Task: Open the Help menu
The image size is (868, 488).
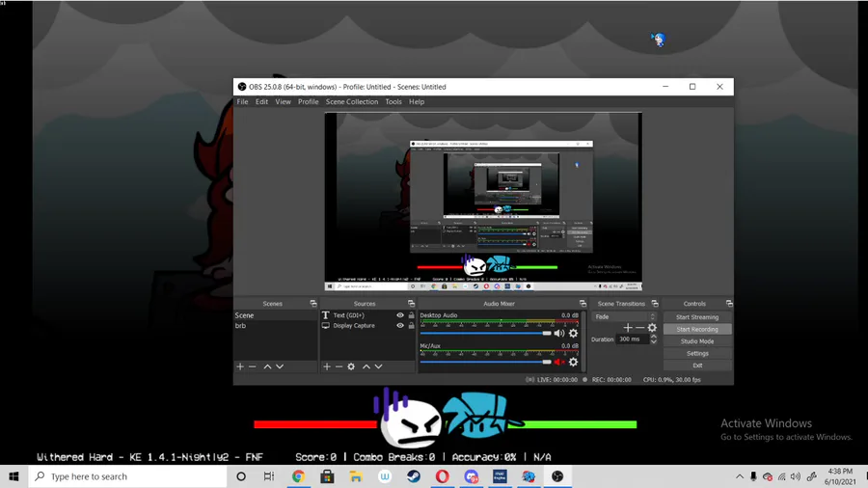Action: pyautogui.click(x=417, y=102)
